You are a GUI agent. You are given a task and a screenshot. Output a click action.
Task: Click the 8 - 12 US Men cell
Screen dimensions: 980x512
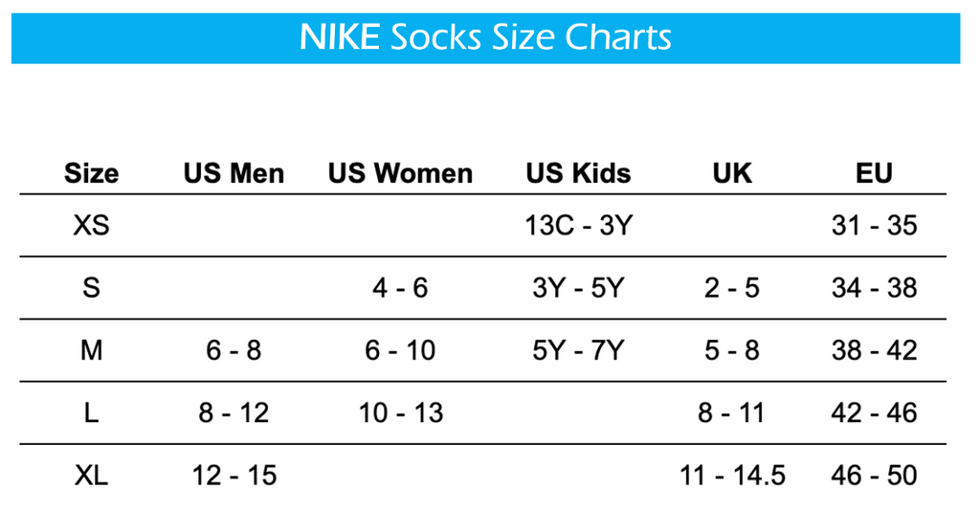pyautogui.click(x=234, y=412)
